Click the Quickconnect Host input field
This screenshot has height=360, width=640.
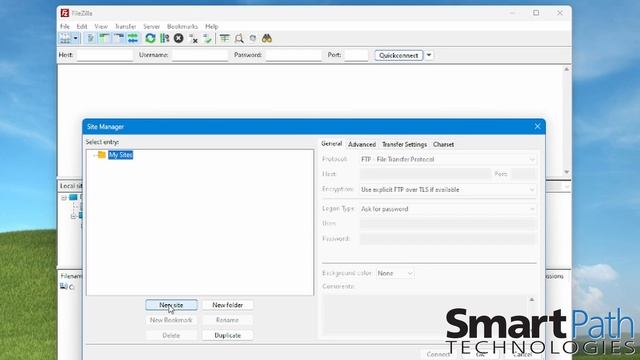click(104, 55)
